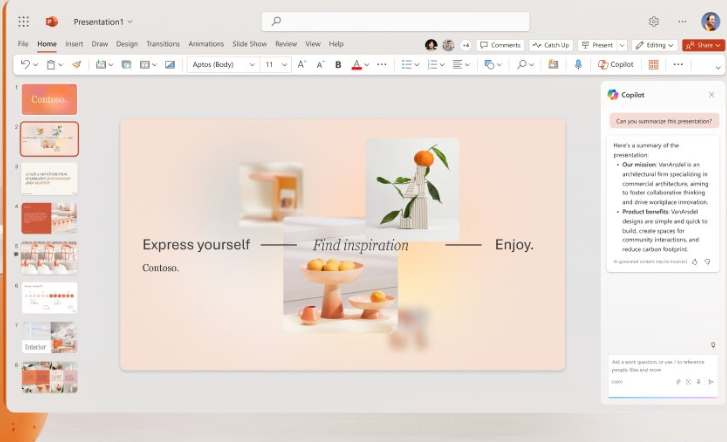Switch to the Draw tab

tap(100, 44)
